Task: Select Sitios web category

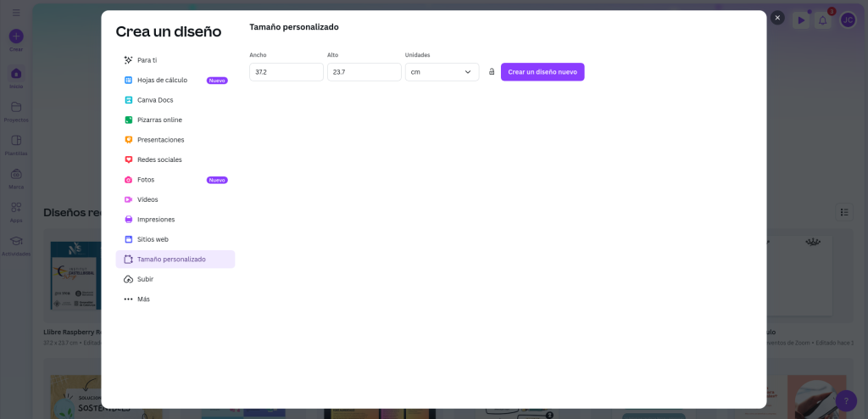Action: (175, 239)
